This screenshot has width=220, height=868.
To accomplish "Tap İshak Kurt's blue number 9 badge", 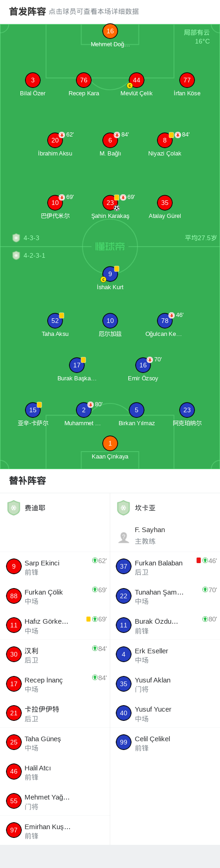I will tap(110, 274).
